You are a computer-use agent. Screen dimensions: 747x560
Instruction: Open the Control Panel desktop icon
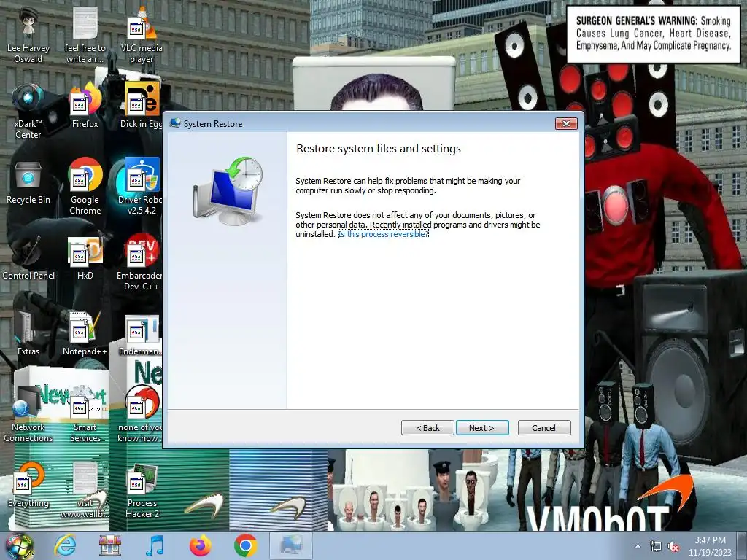[28, 258]
